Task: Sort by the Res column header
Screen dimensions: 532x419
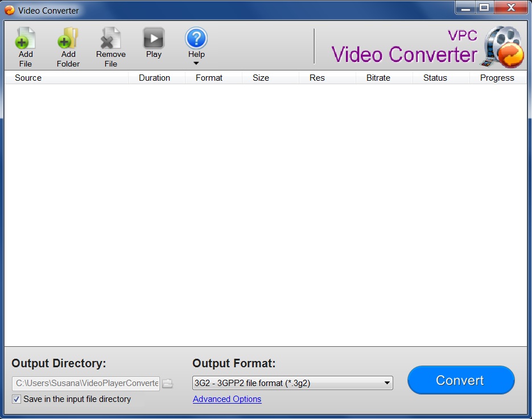Action: (x=327, y=78)
